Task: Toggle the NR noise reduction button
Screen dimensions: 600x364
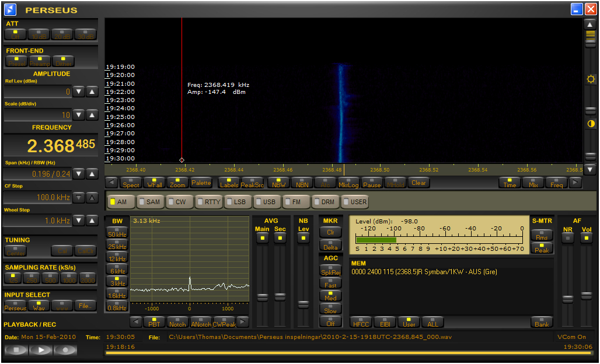Action: point(568,238)
